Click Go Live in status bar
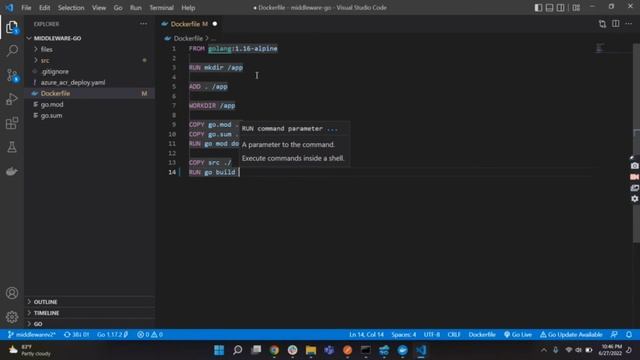640x360 pixels. pyautogui.click(x=518, y=334)
